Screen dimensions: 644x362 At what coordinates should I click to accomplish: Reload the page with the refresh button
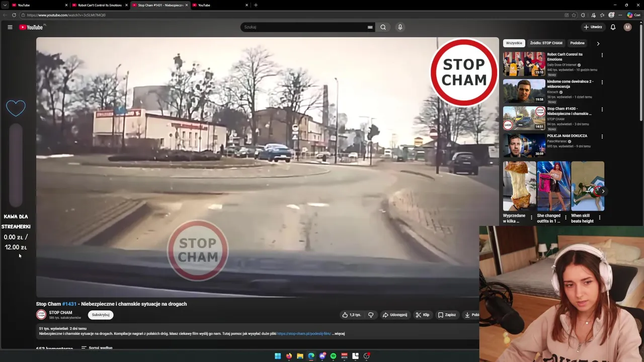[x=14, y=15]
